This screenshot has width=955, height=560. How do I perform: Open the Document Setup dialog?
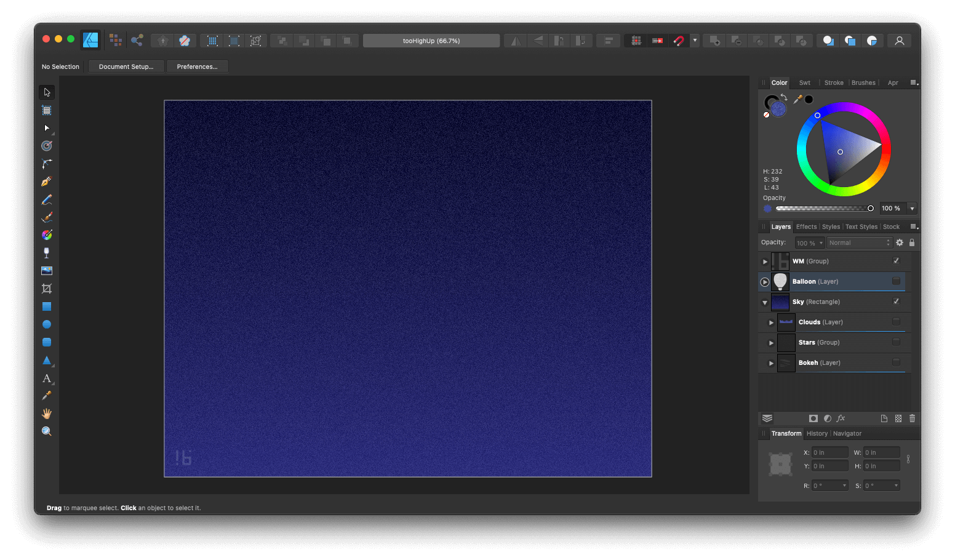pos(126,66)
